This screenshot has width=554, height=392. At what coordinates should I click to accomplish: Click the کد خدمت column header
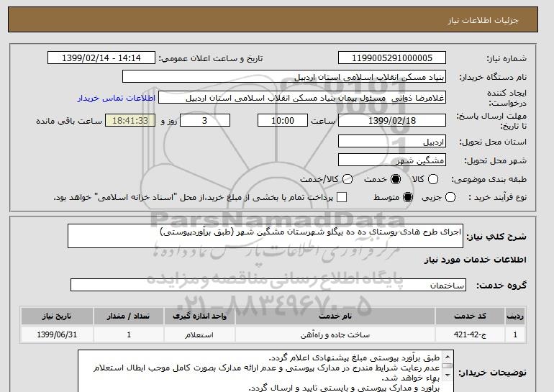coord(470,316)
